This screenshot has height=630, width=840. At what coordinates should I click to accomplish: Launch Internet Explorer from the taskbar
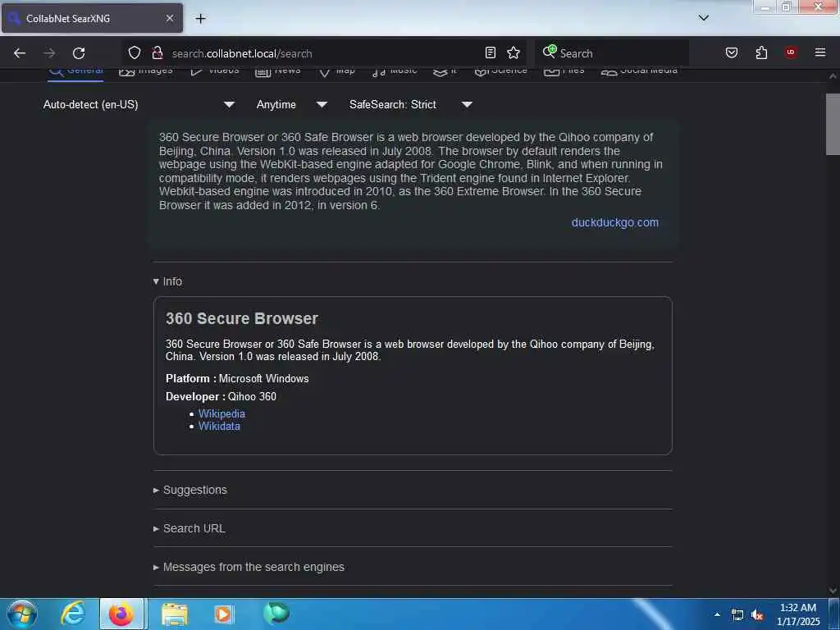pyautogui.click(x=73, y=614)
